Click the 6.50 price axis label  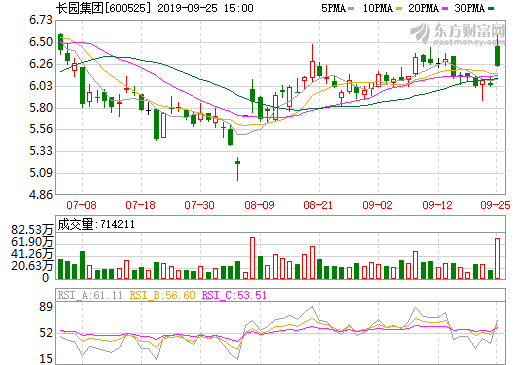tap(41, 42)
